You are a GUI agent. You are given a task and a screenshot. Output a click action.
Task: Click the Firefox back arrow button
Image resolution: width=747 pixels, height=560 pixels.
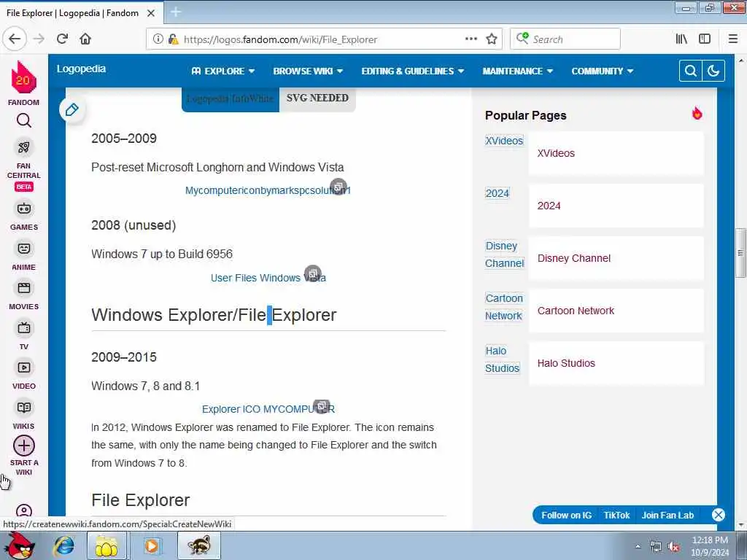[15, 39]
